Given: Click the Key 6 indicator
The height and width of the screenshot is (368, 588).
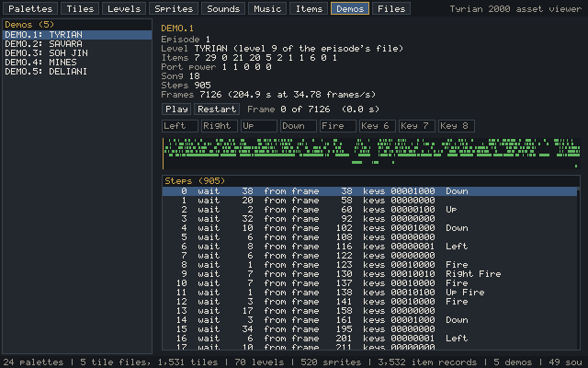Looking at the screenshot, I should point(378,126).
